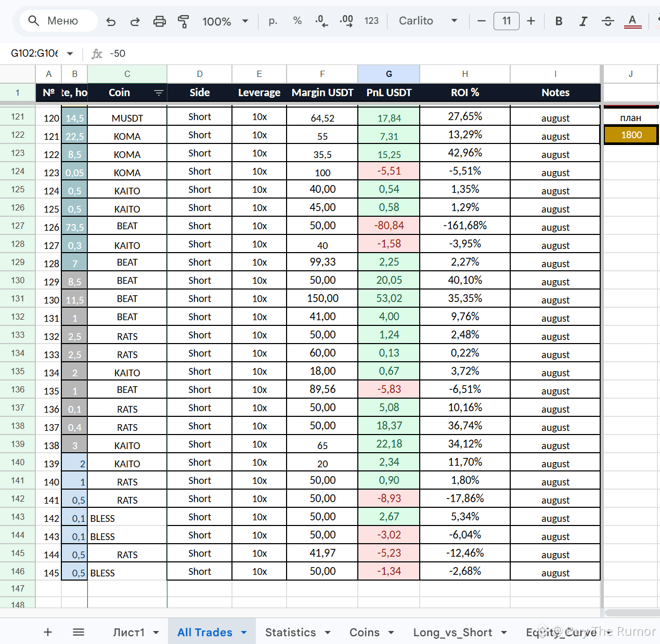This screenshot has height=644, width=660.
Task: Select column J header
Action: (630, 74)
